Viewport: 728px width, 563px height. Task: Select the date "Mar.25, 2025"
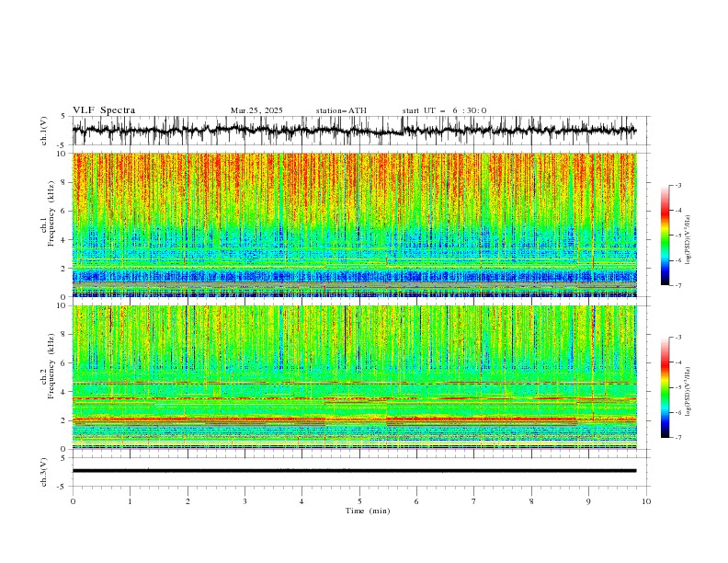click(256, 110)
